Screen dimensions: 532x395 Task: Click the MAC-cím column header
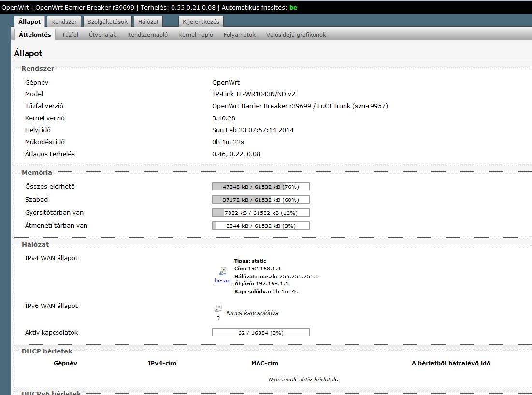pyautogui.click(x=265, y=363)
